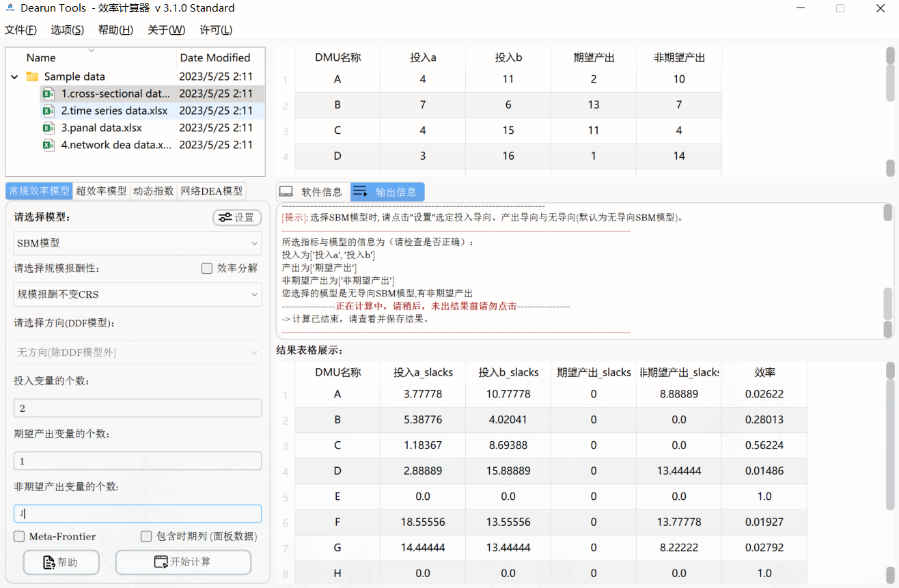Enable the Meta-Frontier checkbox

pyautogui.click(x=18, y=537)
